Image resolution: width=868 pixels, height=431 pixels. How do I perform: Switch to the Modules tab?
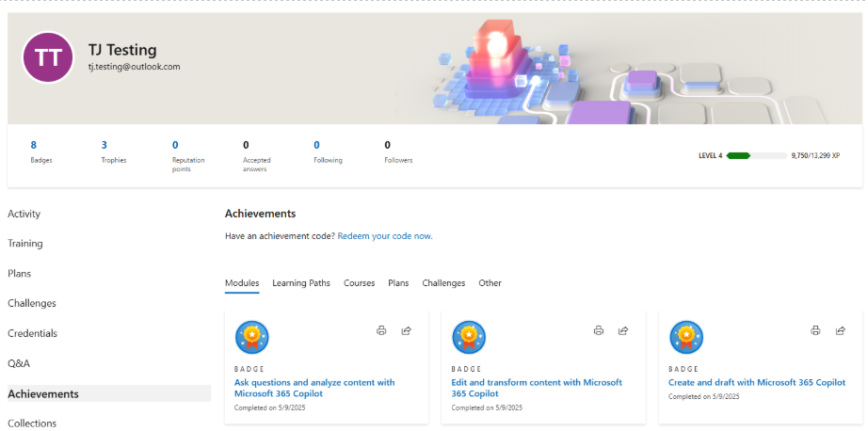tap(242, 282)
